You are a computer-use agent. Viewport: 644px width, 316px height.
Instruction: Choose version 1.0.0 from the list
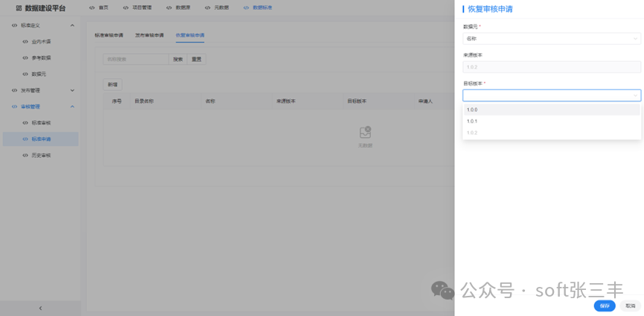552,110
